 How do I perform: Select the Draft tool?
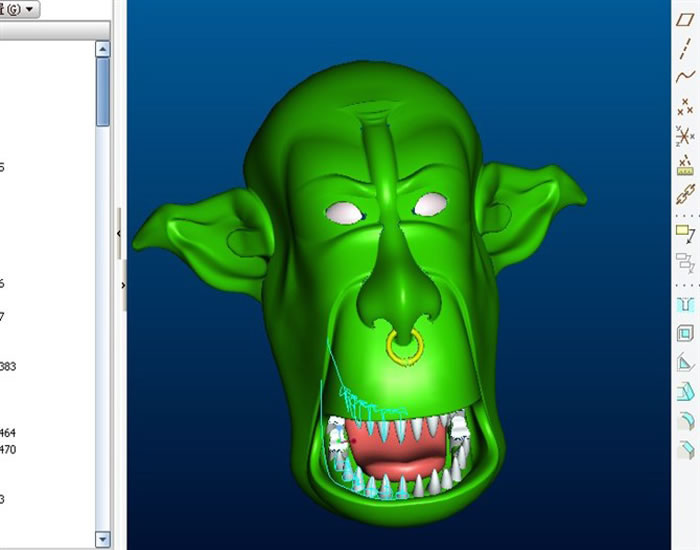point(685,392)
